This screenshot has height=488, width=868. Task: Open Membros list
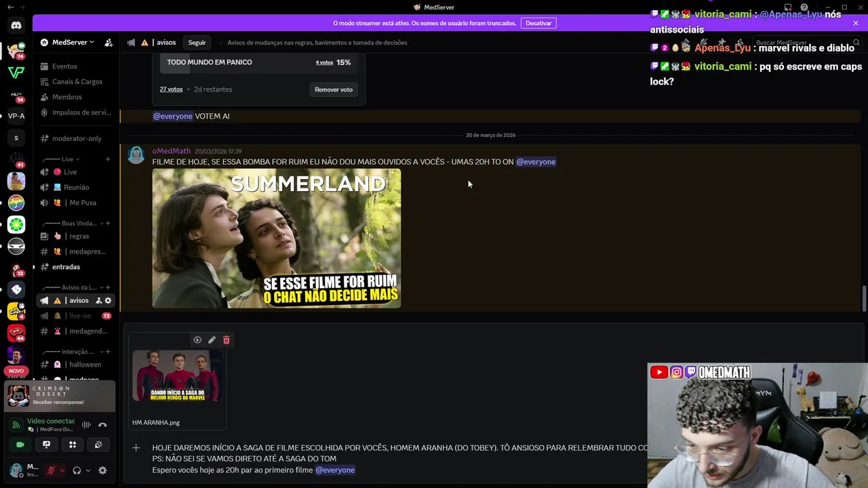[75, 97]
